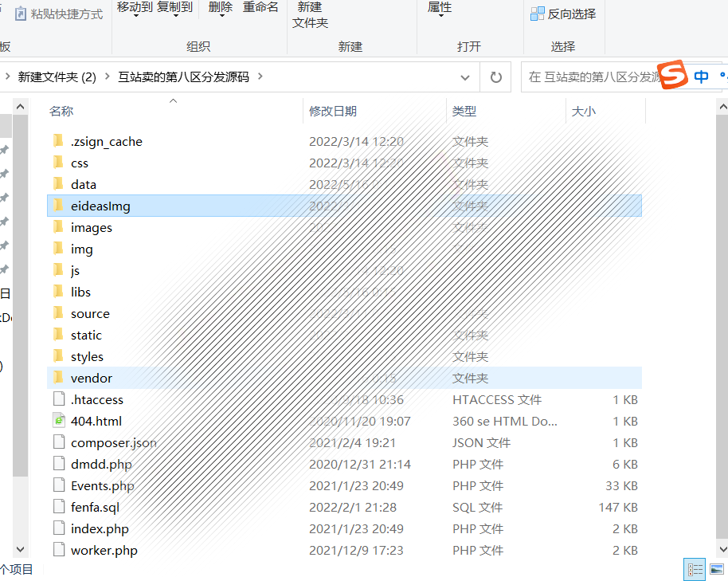This screenshot has height=581, width=728.
Task: Click breadcrumb 互站卖的第八区分发源码
Action: 183,77
